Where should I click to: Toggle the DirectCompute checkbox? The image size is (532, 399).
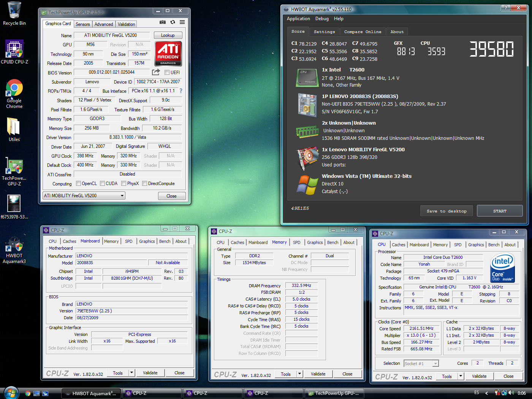pyautogui.click(x=144, y=184)
